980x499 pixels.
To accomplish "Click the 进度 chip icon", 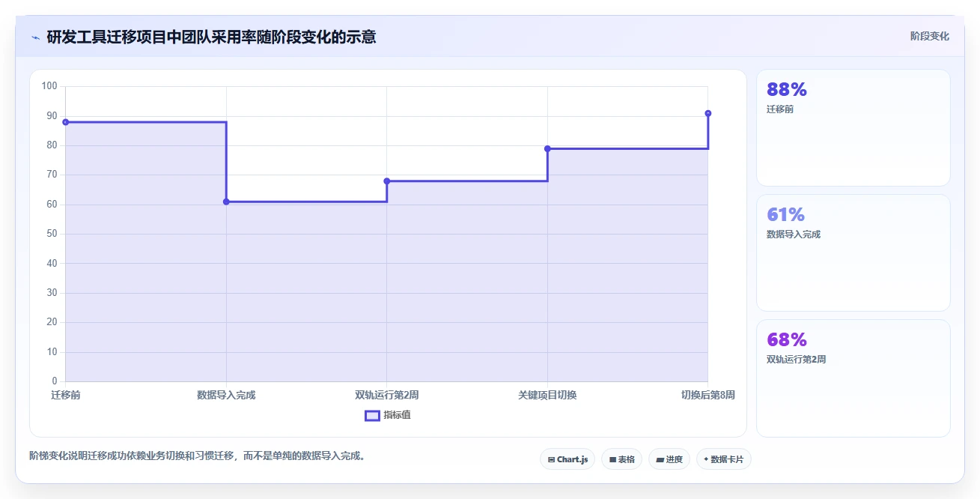I will pyautogui.click(x=660, y=459).
